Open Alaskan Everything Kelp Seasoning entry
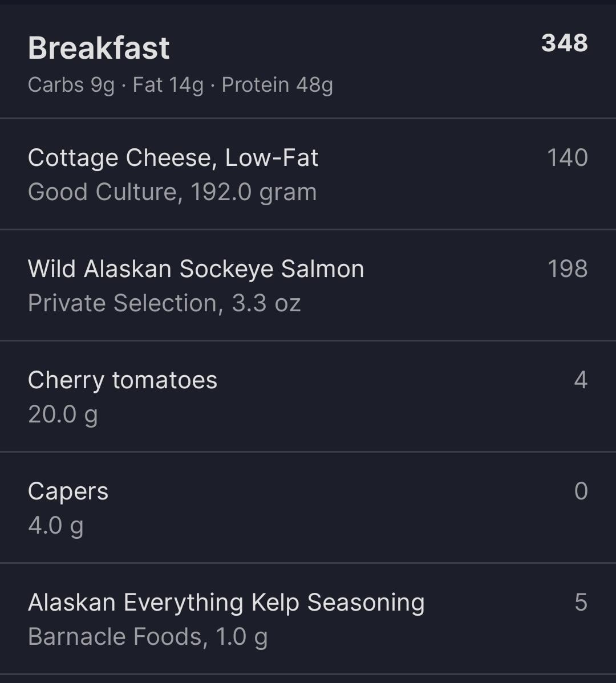The width and height of the screenshot is (616, 683). 308,619
